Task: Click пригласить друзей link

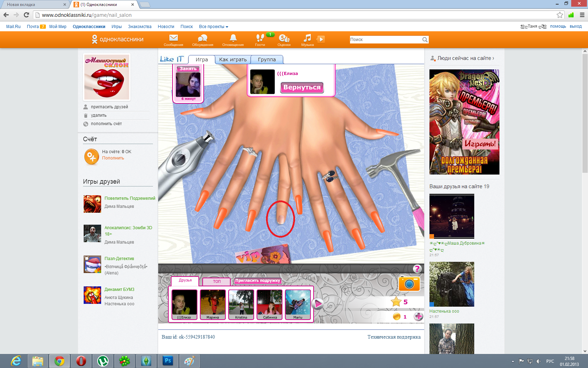Action: [x=110, y=107]
